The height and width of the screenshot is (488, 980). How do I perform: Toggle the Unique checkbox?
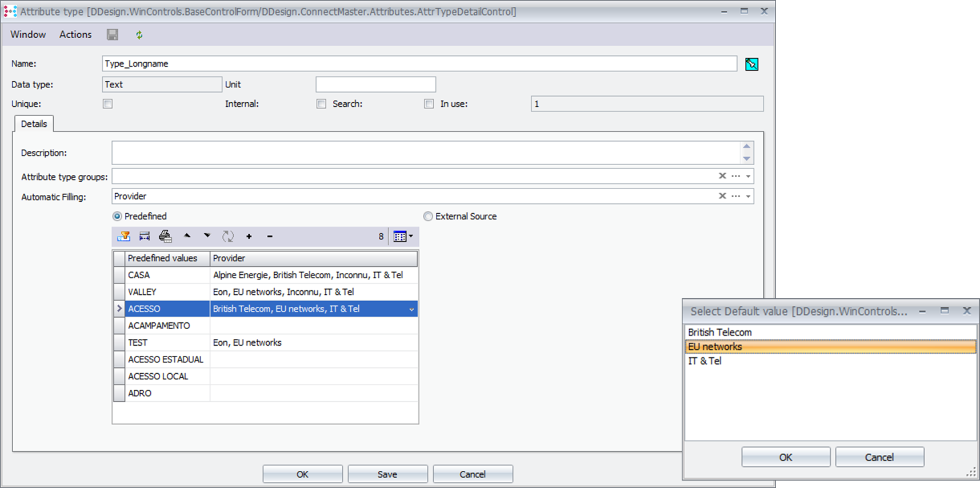point(107,104)
